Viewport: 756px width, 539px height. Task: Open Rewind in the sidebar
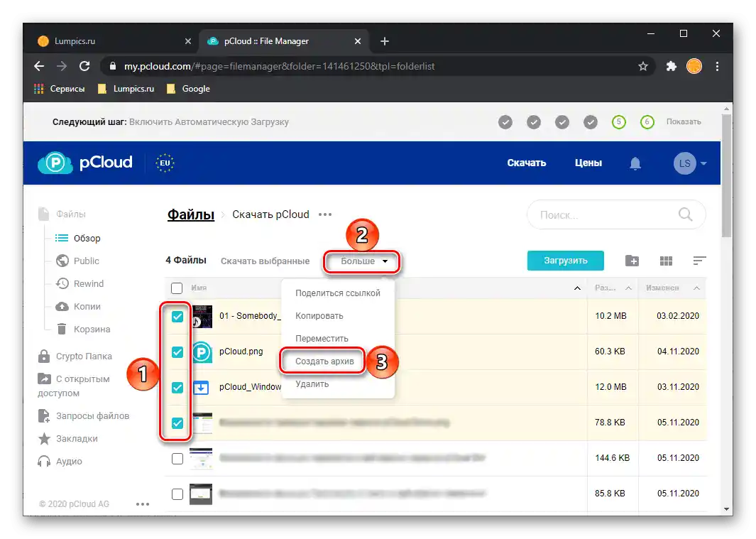click(80, 284)
